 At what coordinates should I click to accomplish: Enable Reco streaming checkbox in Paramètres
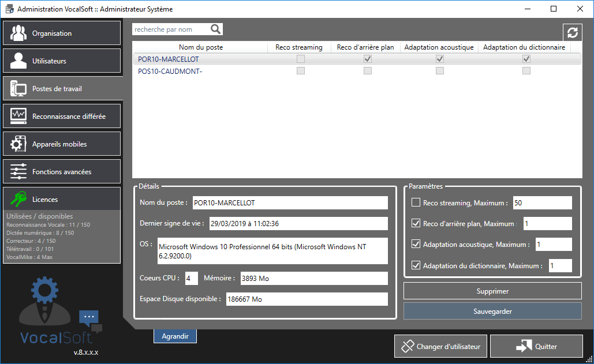[416, 202]
